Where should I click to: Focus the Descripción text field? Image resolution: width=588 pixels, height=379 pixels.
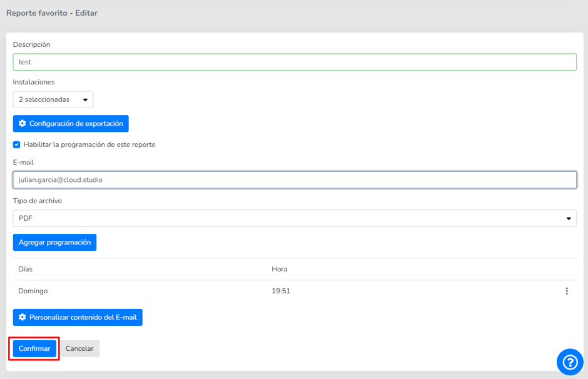click(x=294, y=62)
